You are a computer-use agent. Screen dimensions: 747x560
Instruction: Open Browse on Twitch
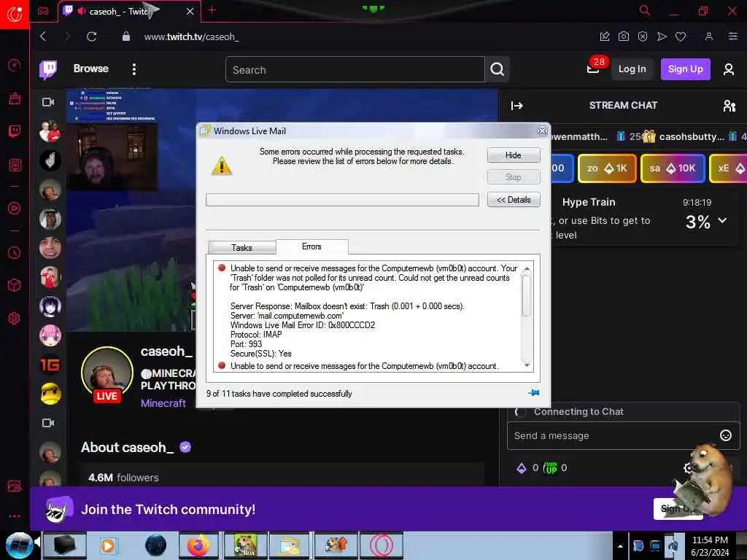pyautogui.click(x=91, y=69)
